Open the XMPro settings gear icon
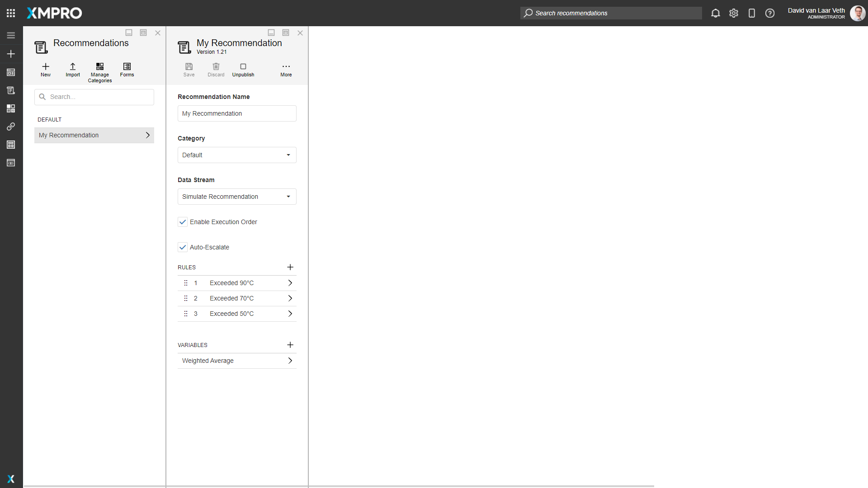868x488 pixels. 734,13
